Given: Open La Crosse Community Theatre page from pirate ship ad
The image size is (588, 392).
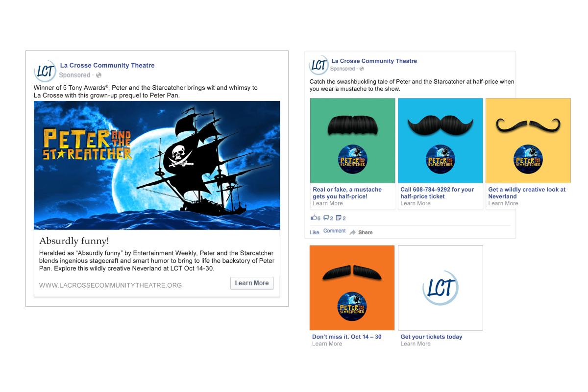Looking at the screenshot, I should (107, 65).
